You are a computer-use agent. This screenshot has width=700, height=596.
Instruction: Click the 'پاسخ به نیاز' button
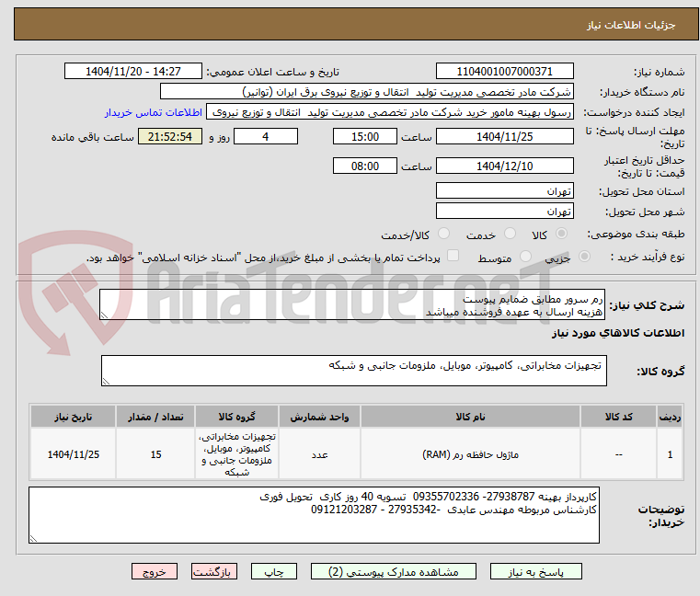coord(535,571)
